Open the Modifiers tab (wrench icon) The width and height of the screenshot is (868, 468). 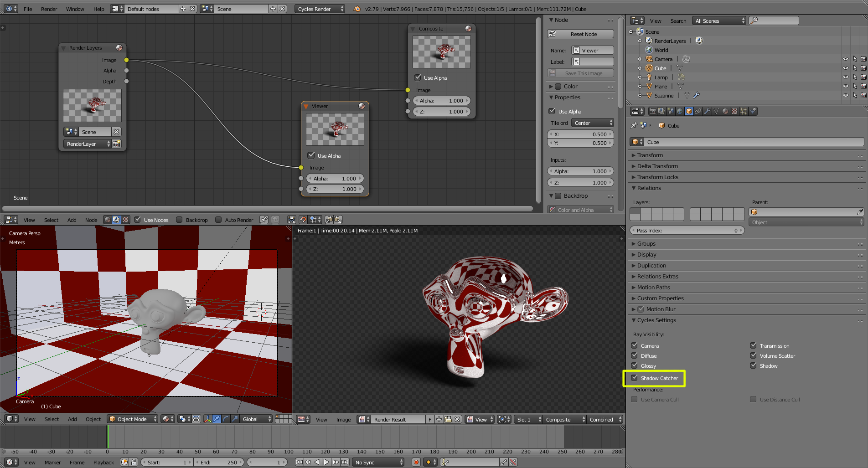[707, 111]
